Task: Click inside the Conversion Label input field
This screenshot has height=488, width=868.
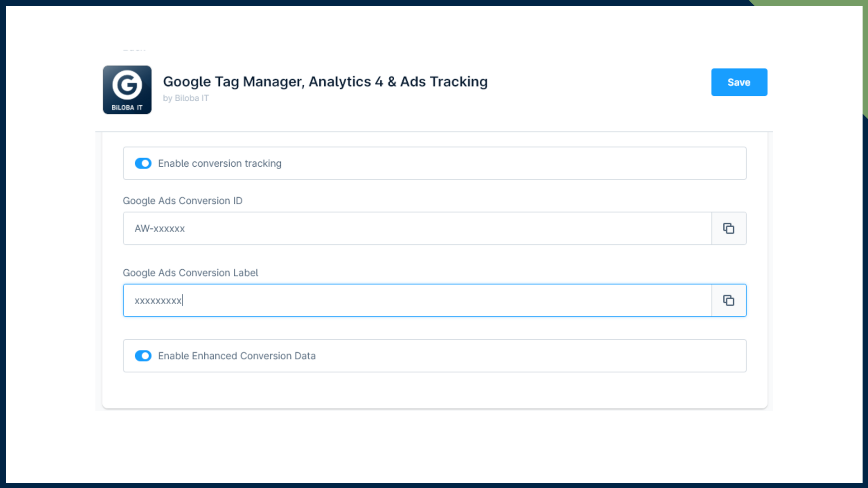Action: (x=416, y=300)
